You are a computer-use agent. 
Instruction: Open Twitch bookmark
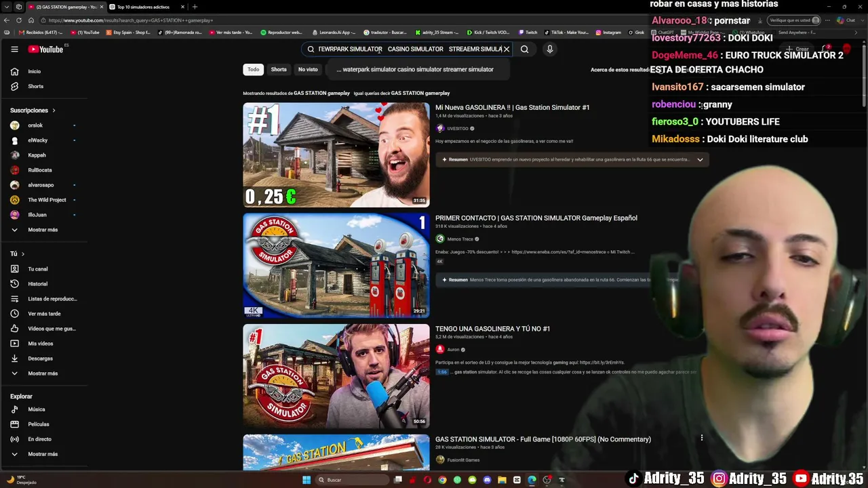tap(528, 33)
